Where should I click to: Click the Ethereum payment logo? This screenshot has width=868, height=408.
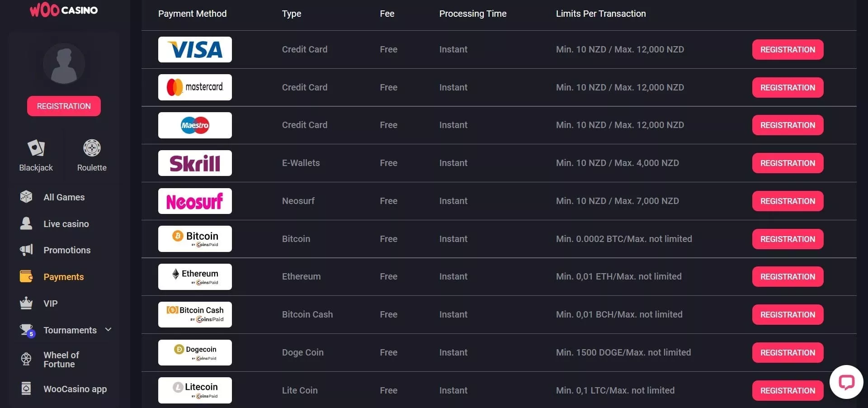195,277
